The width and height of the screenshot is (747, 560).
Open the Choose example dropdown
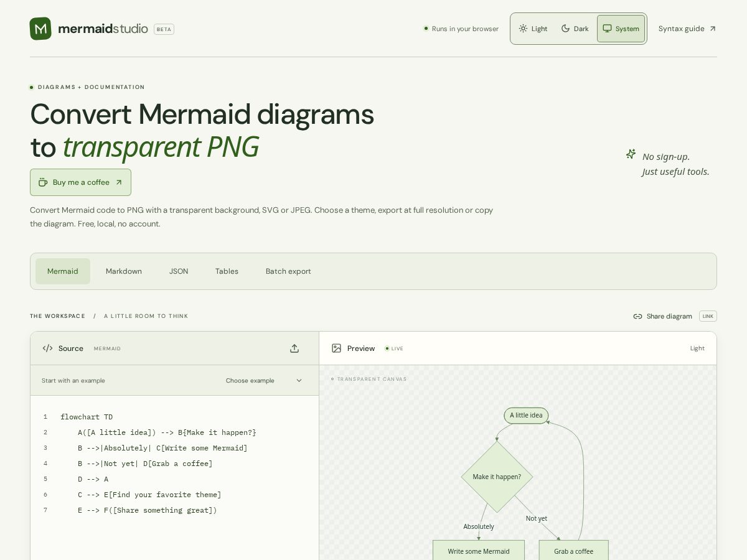tap(264, 380)
